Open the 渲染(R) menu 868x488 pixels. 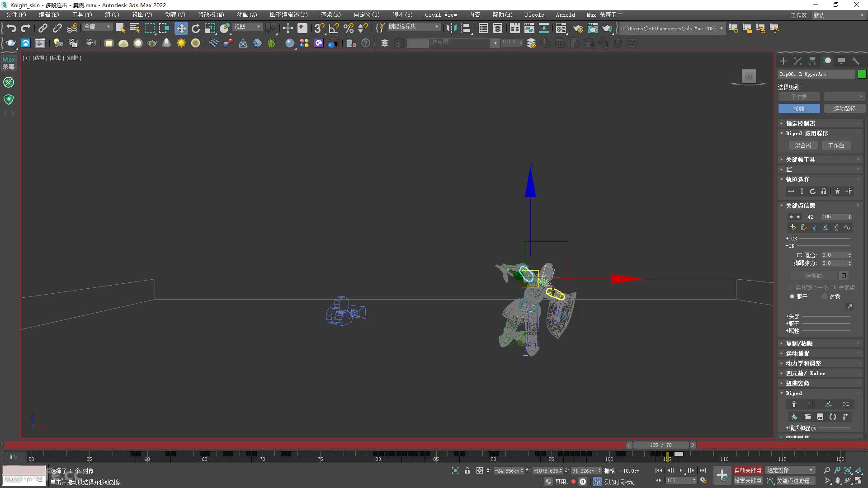point(330,15)
